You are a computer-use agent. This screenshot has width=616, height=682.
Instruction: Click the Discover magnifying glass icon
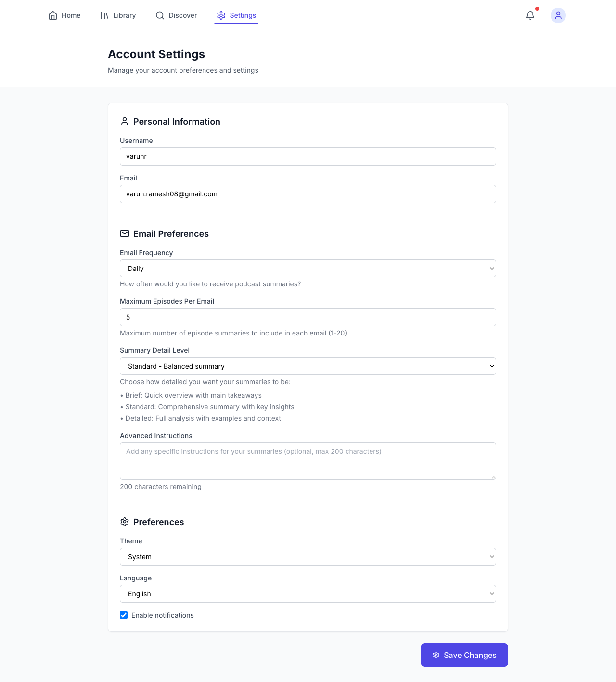(x=159, y=15)
